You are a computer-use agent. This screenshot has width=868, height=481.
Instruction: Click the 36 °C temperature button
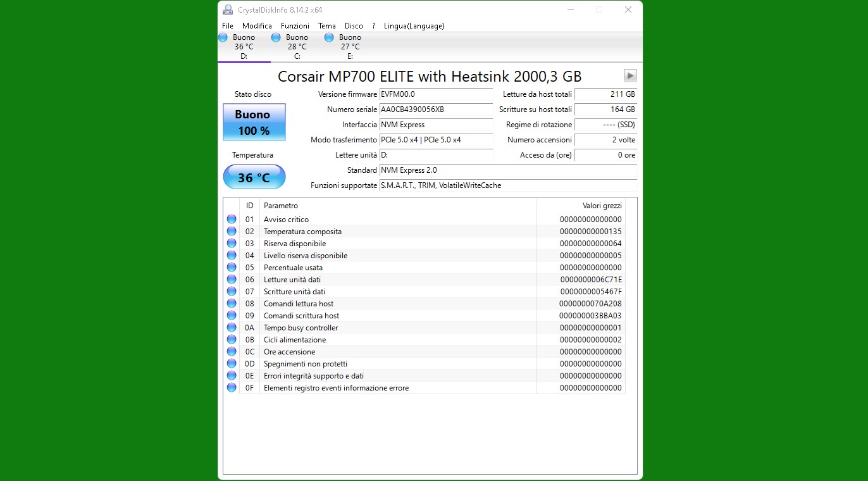[x=254, y=177]
